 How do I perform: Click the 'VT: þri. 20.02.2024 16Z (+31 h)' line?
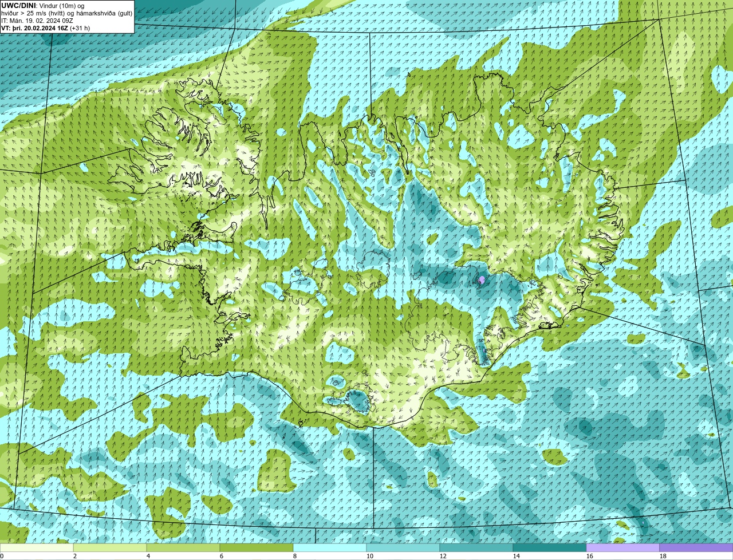click(46, 28)
